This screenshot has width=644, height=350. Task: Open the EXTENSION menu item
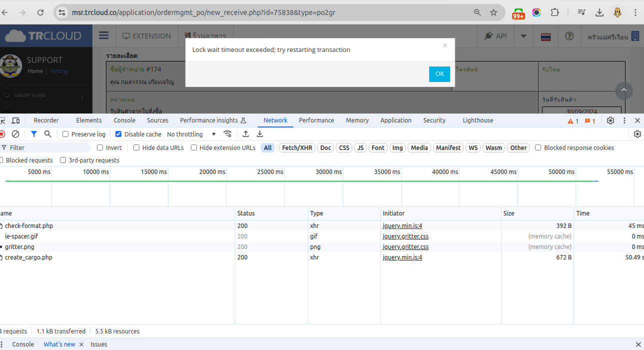point(147,36)
